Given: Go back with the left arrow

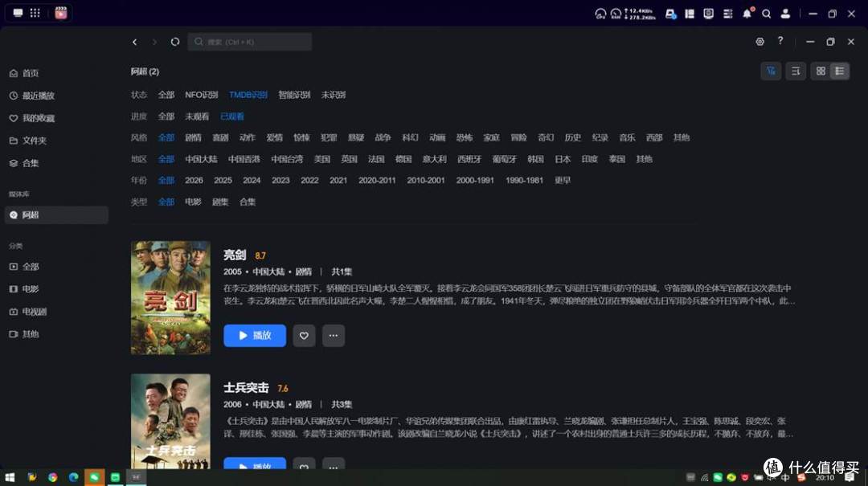Looking at the screenshot, I should pyautogui.click(x=134, y=42).
